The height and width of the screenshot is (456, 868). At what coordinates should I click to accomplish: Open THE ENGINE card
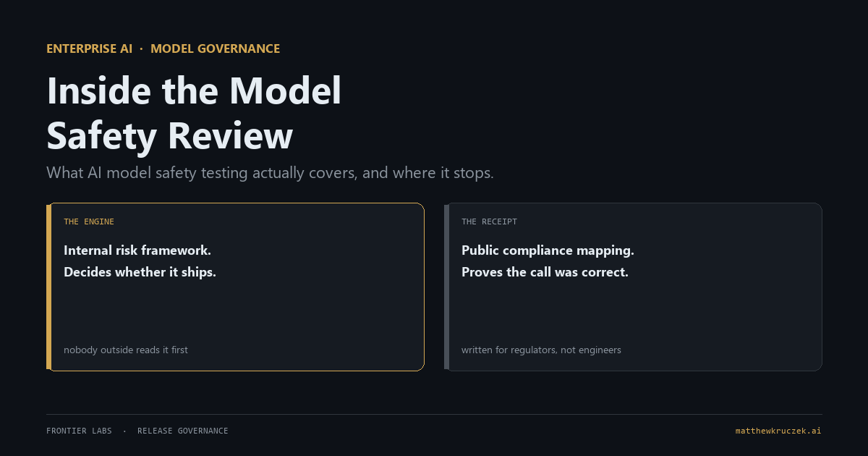point(235,287)
